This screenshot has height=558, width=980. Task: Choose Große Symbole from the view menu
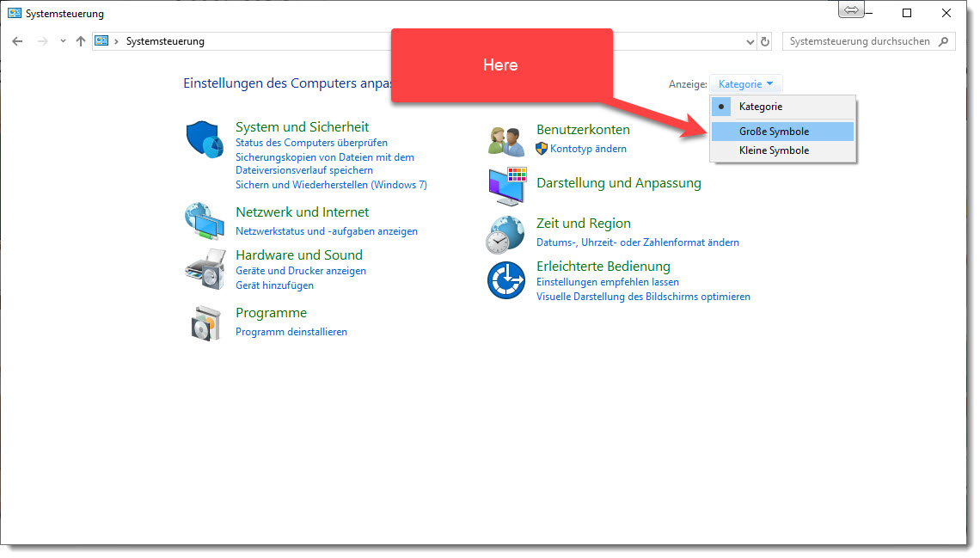pyautogui.click(x=774, y=132)
